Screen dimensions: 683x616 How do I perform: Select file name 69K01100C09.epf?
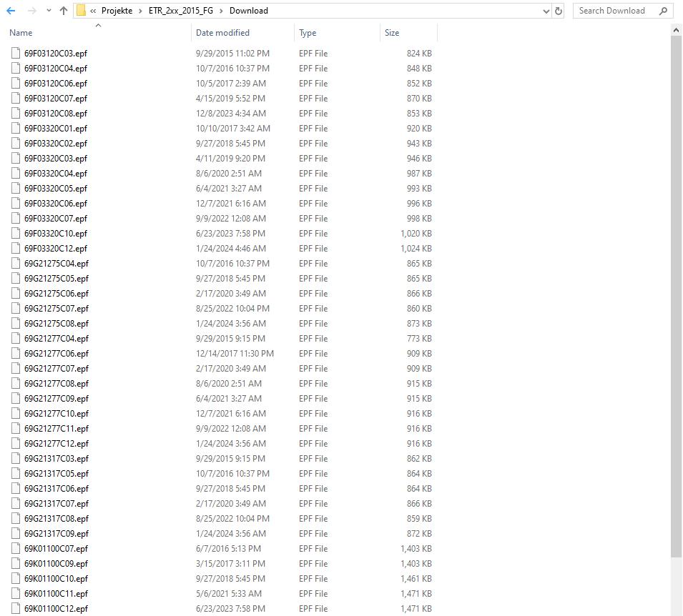tap(56, 564)
